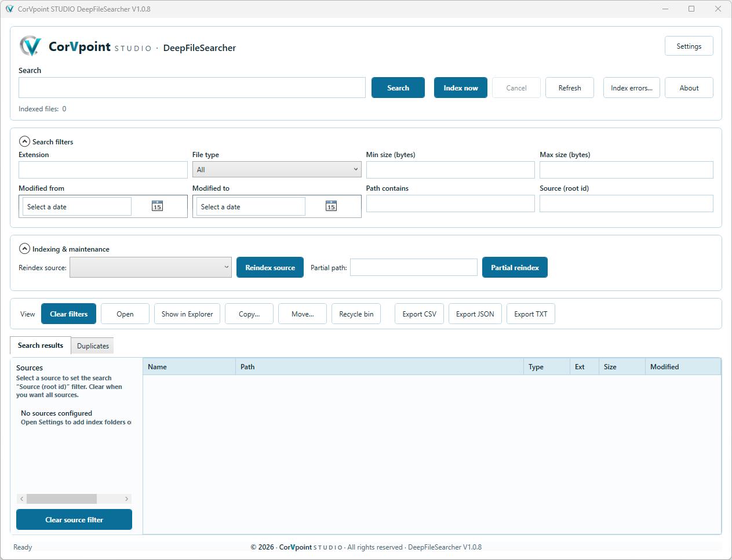Start indexing with Index now
This screenshot has width=732, height=560.
tap(461, 88)
